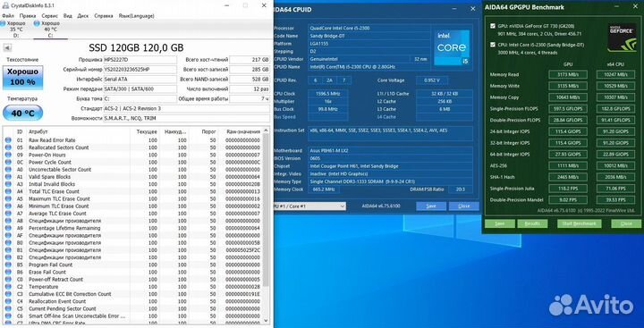Image resolution: width=644 pixels, height=328 pixels.
Task: Click the status icon of Raw Read Error Rate
Action: click(8, 140)
